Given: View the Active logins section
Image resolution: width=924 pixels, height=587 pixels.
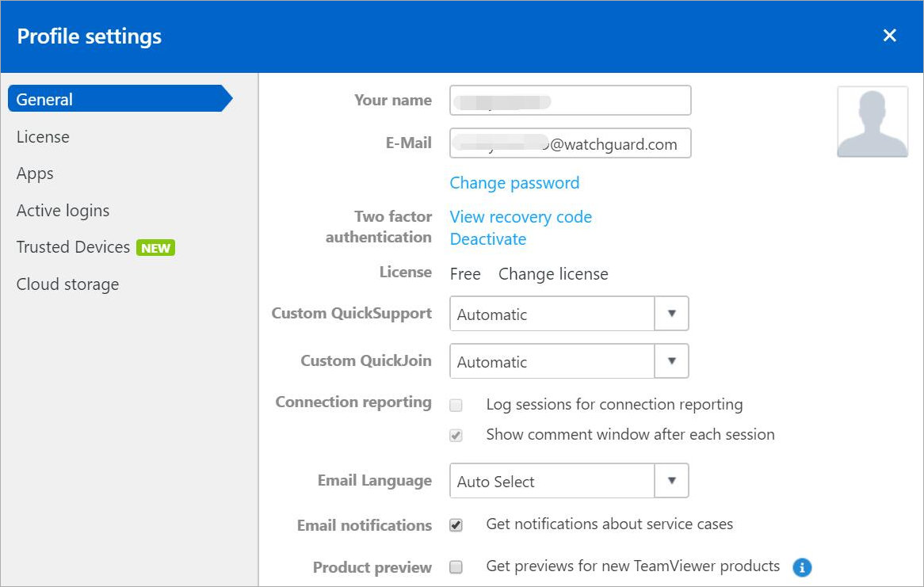Looking at the screenshot, I should point(63,210).
